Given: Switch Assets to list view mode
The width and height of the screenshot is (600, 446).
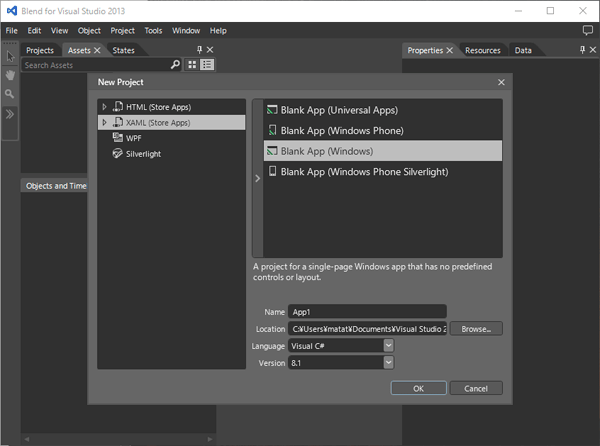Looking at the screenshot, I should pyautogui.click(x=207, y=65).
